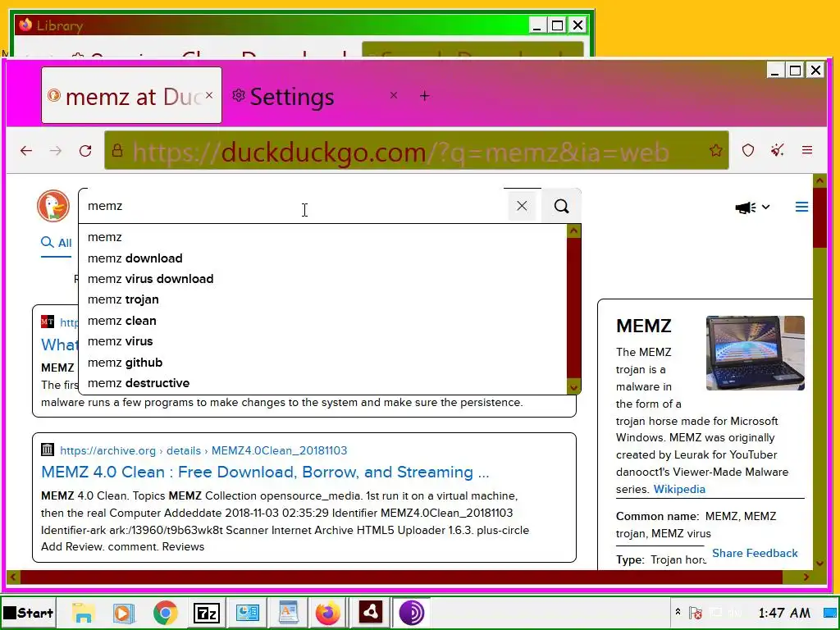Open the archive.org result URL link
The image size is (840, 630).
(x=203, y=450)
